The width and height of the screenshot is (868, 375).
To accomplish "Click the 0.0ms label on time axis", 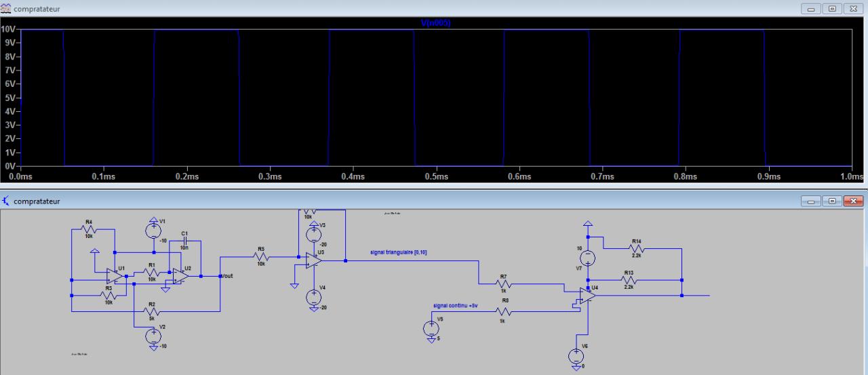I will coord(22,176).
